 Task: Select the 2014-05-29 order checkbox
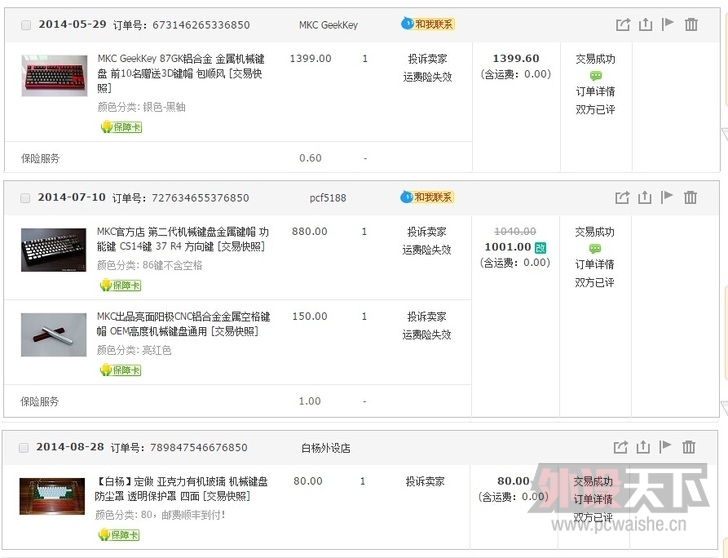tap(25, 25)
